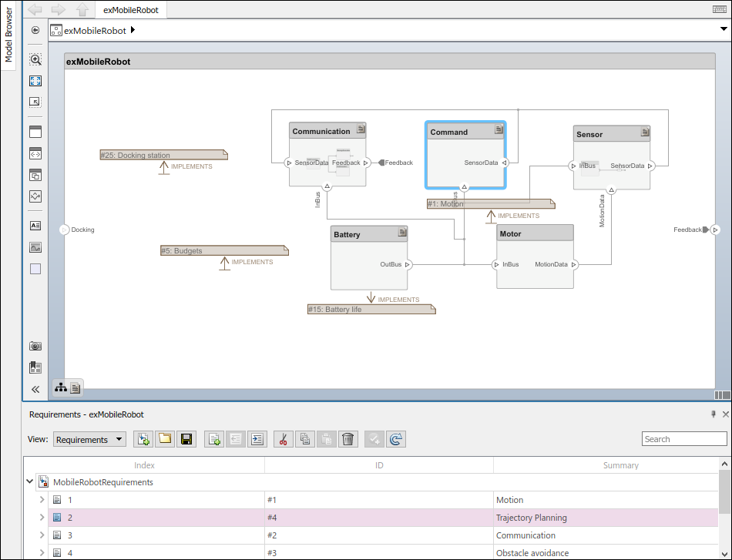This screenshot has height=560, width=732.
Task: Save the requirement set with the floppy icon
Action: (186, 439)
